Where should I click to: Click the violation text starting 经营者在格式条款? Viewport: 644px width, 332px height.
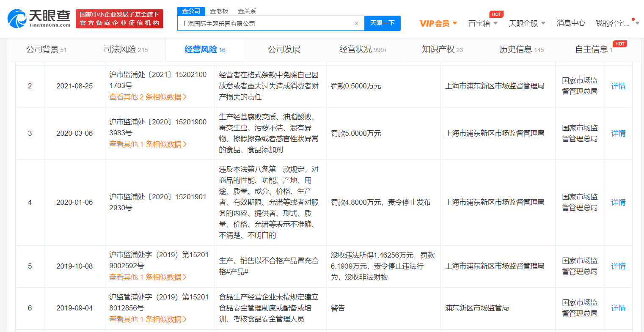[269, 86]
